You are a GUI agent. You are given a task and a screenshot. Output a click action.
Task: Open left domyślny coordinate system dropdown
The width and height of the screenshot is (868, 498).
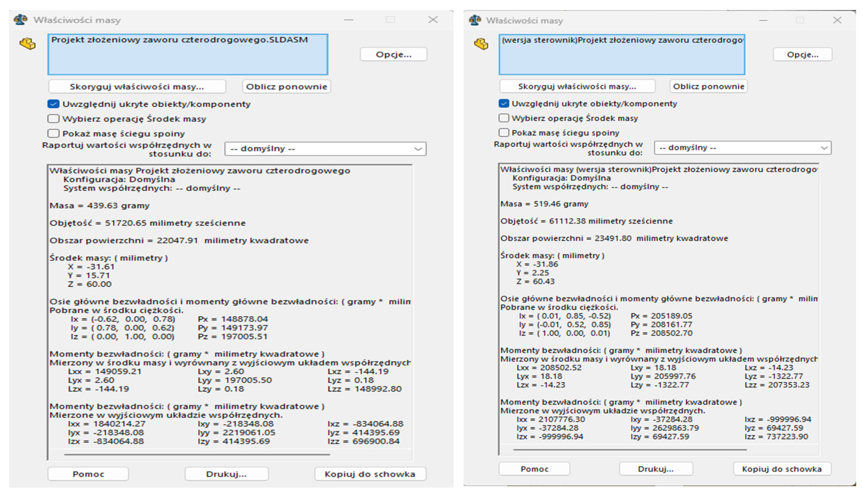coord(325,149)
